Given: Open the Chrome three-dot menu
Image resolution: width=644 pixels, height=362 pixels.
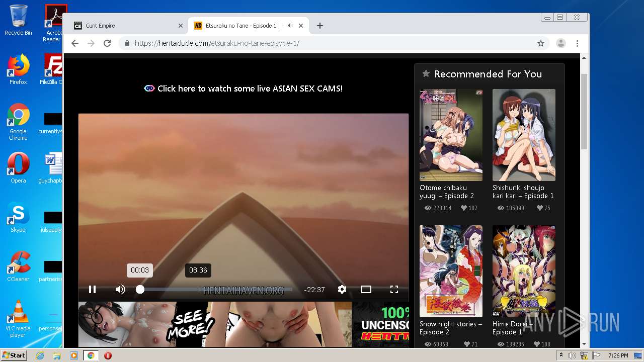Looking at the screenshot, I should coord(578,43).
